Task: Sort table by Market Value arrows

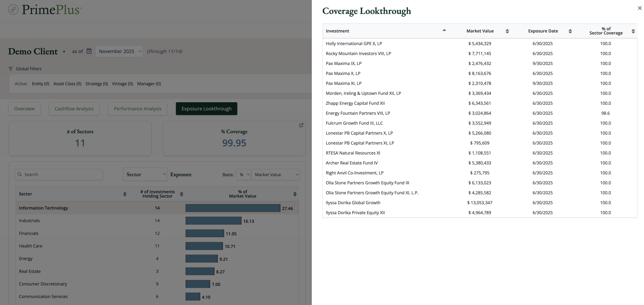Action: (507, 31)
